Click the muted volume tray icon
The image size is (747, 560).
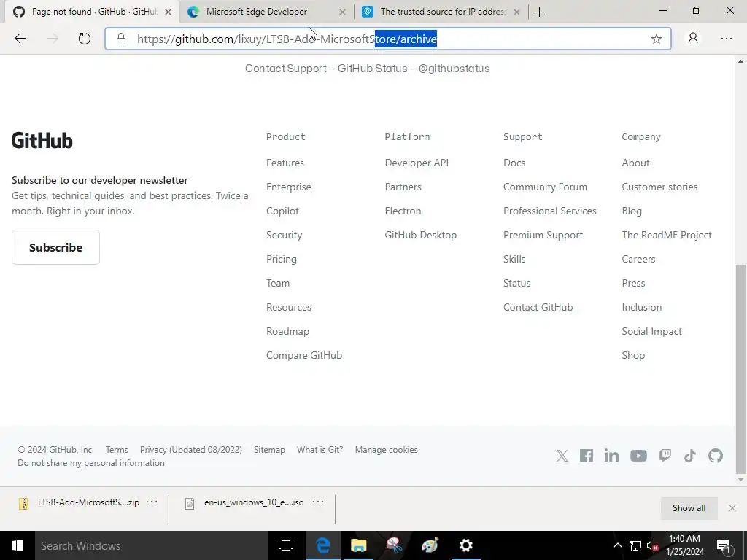652,545
